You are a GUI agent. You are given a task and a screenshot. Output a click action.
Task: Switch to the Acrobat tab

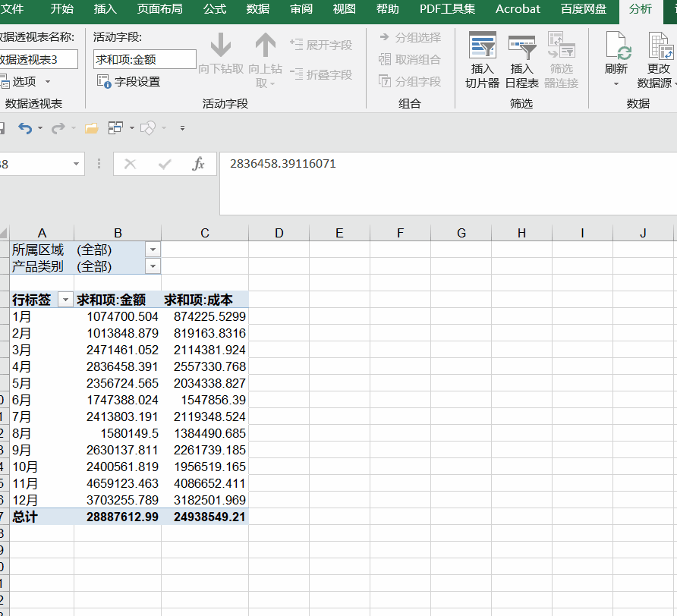click(518, 9)
